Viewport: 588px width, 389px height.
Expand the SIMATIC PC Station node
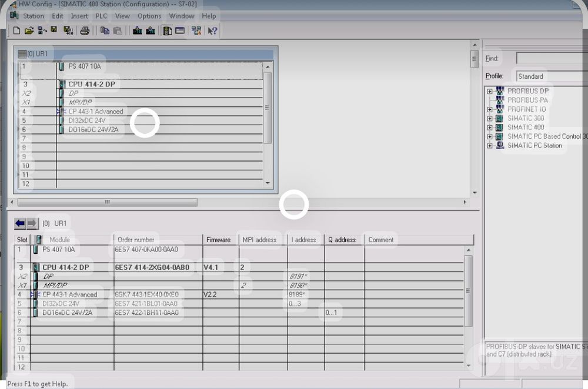[x=490, y=146]
